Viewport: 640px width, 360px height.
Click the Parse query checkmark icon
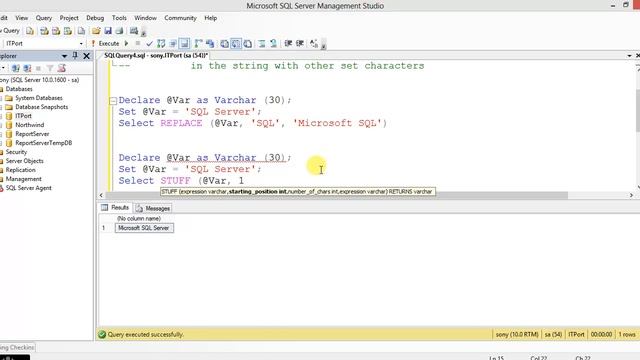[149, 43]
